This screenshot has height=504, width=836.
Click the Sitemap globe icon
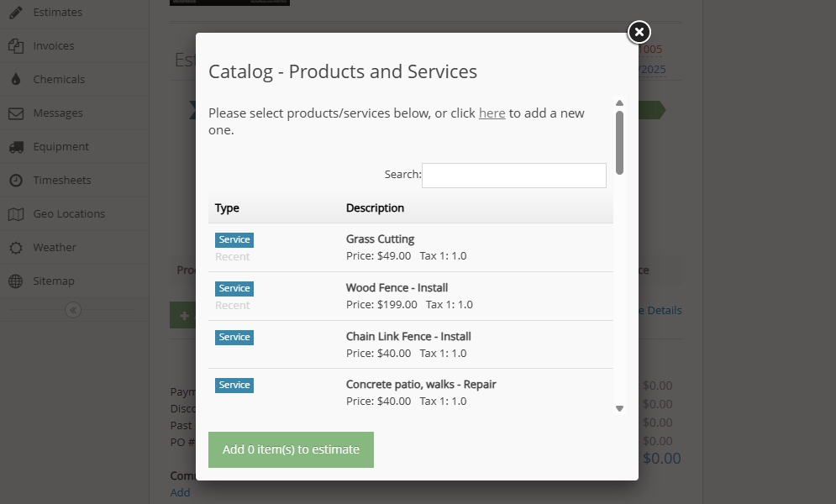pyautogui.click(x=16, y=281)
